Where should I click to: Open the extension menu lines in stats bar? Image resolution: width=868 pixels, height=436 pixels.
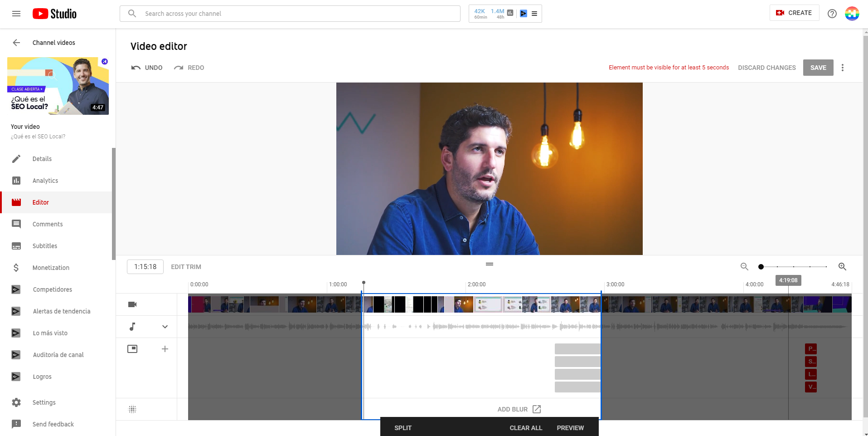click(534, 14)
